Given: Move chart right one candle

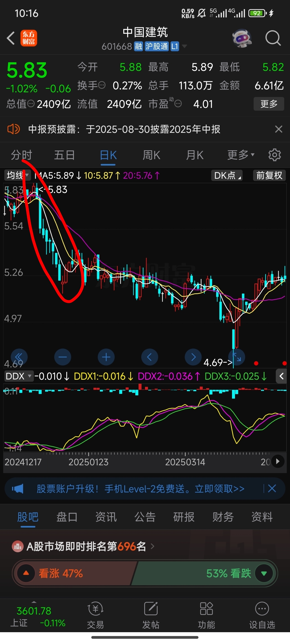Looking at the screenshot, I should [193, 357].
